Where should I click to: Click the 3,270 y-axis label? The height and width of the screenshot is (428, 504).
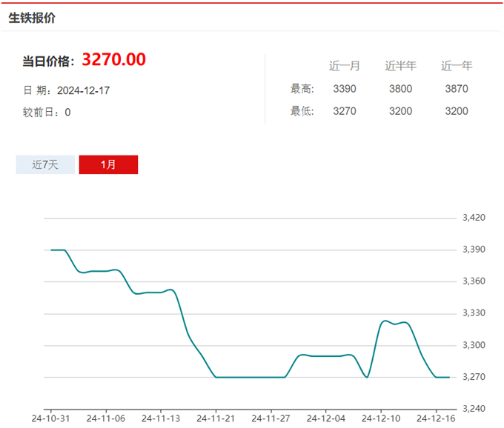[474, 377]
